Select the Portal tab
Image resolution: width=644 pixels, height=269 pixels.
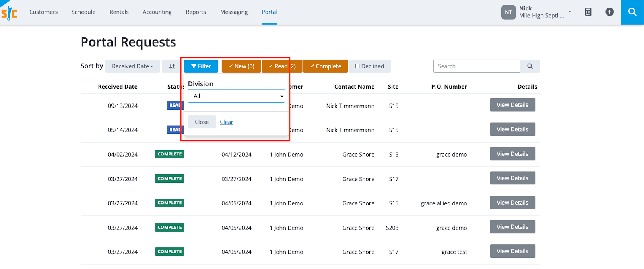(x=269, y=12)
